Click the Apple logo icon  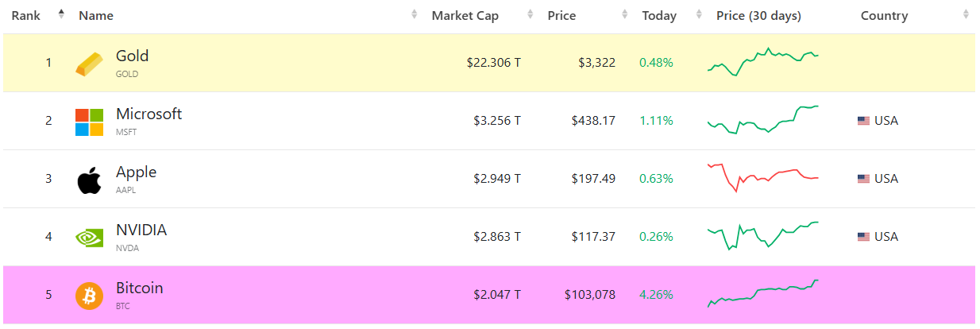[89, 180]
